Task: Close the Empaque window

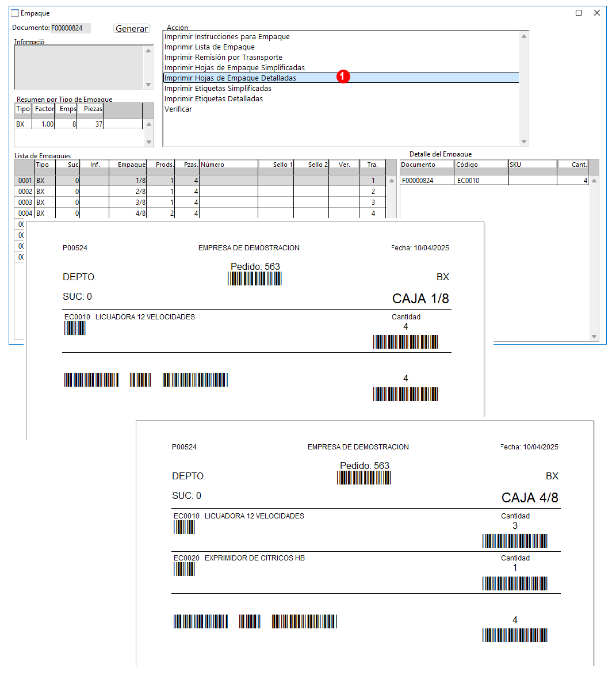Action: point(597,13)
